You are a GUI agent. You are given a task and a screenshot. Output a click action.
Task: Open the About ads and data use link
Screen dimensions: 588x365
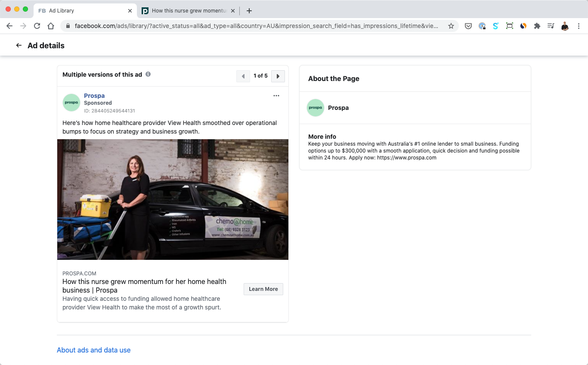tap(94, 350)
